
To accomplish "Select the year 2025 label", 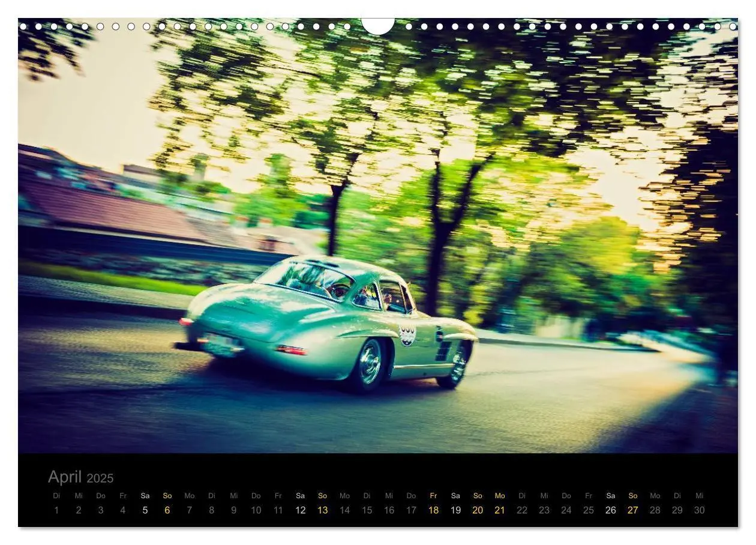I will point(100,478).
